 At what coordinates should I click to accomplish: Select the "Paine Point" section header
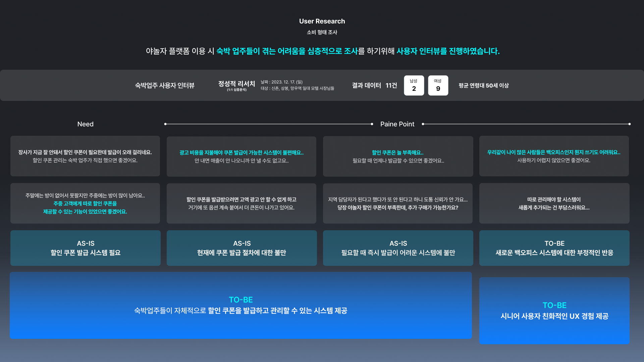point(397,124)
